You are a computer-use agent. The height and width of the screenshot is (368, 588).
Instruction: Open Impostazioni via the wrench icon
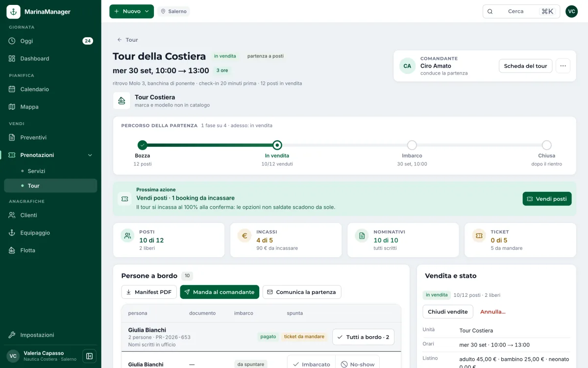(x=12, y=335)
